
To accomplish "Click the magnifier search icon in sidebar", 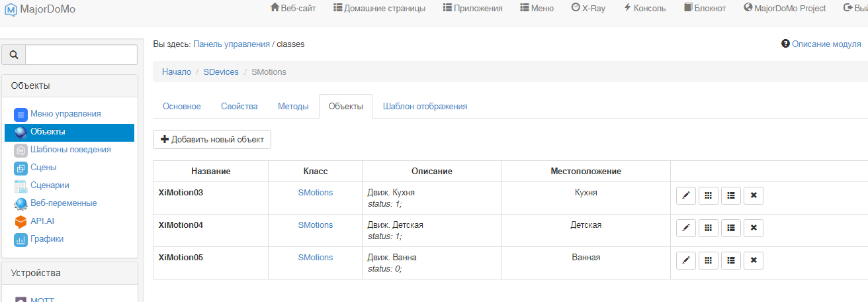I will (x=14, y=55).
